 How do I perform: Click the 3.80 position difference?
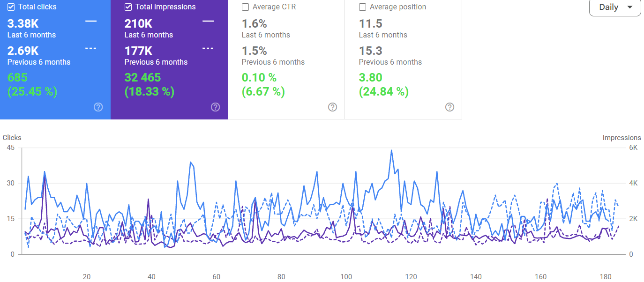[371, 77]
